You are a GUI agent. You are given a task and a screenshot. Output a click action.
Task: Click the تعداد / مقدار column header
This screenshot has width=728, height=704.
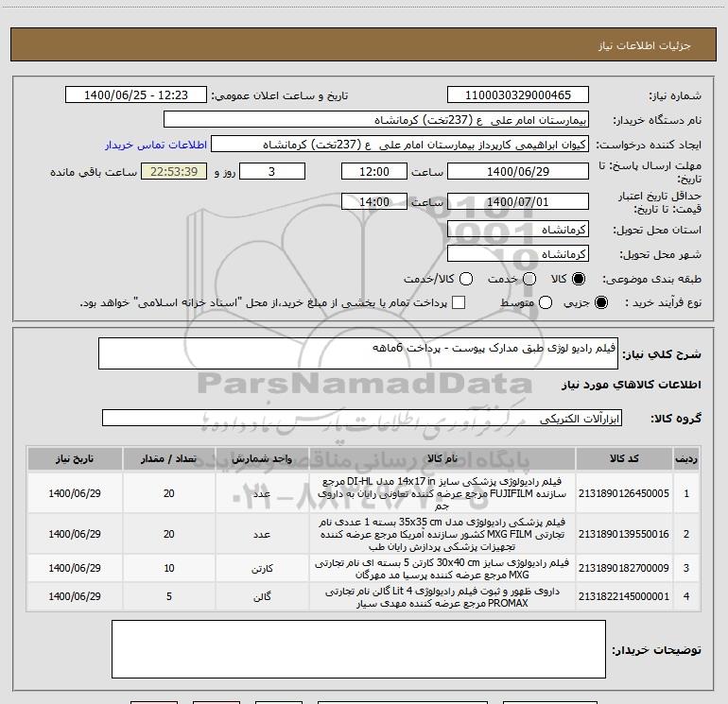click(169, 459)
